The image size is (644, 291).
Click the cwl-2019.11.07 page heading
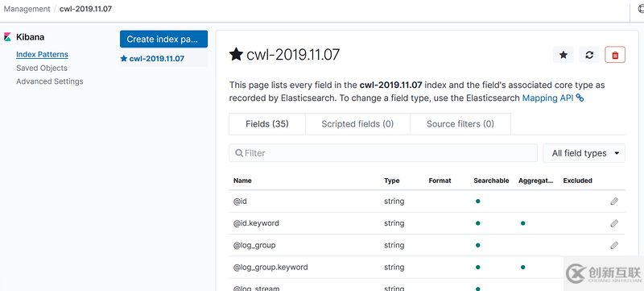tap(293, 55)
